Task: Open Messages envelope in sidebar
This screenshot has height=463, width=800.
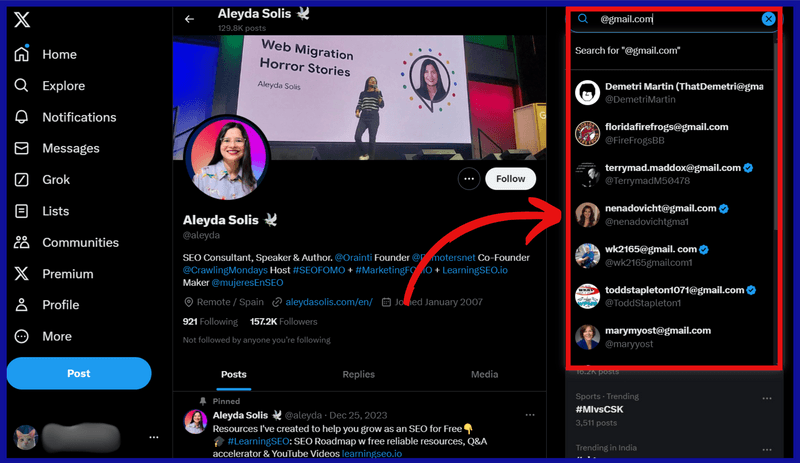Action: pyautogui.click(x=22, y=148)
